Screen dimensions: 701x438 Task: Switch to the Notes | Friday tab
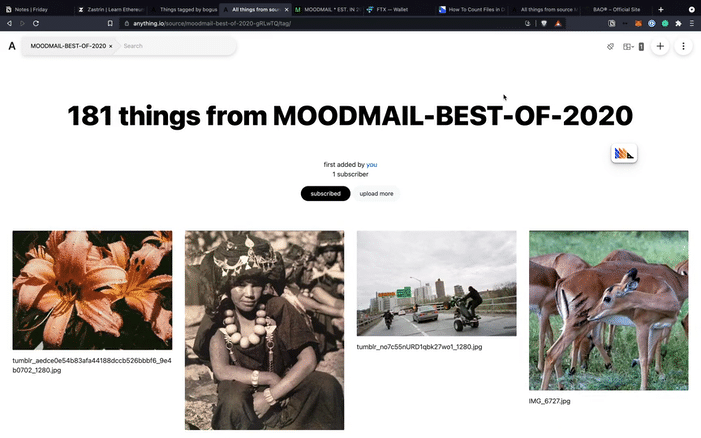31,9
